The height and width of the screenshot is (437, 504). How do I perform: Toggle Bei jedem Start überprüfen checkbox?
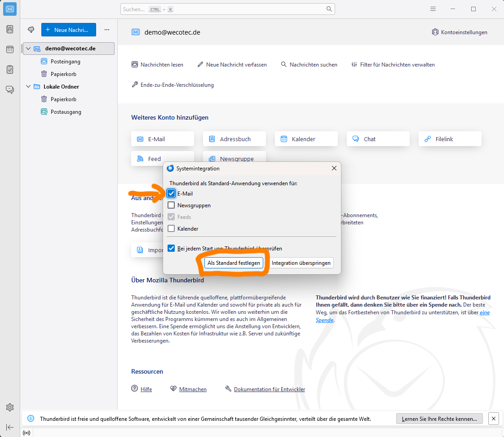pyautogui.click(x=171, y=248)
